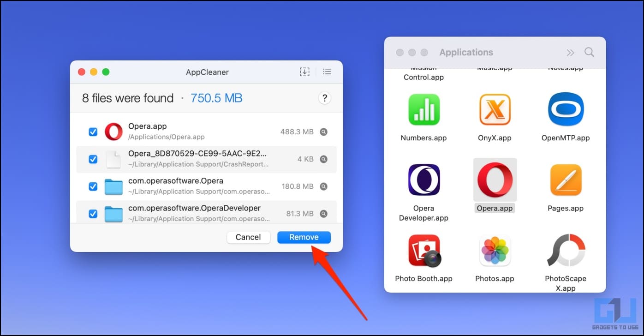Click the 'Opera.app' name in AppCleaner list
Viewport: 644px width, 336px height.
(148, 126)
